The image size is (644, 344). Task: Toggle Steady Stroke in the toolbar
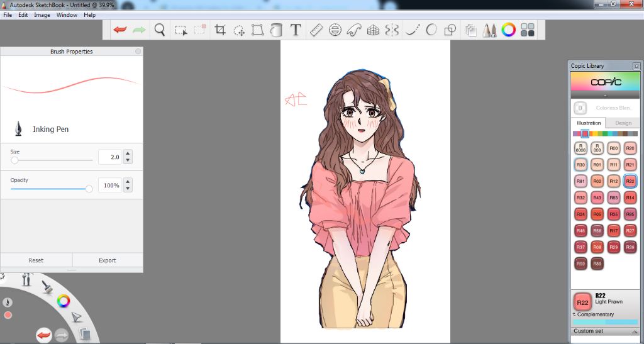click(x=413, y=30)
